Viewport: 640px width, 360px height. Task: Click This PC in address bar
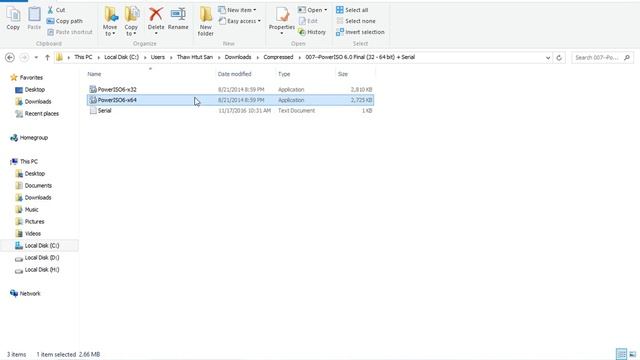tap(83, 57)
